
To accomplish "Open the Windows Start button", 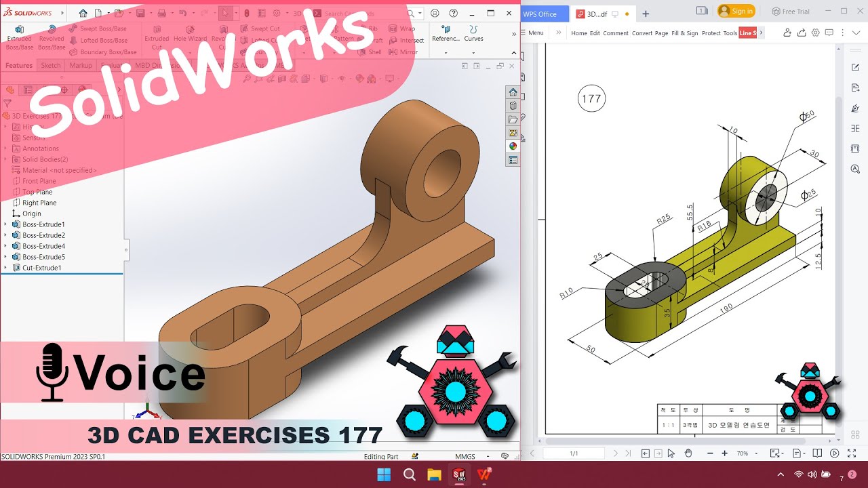I will pyautogui.click(x=384, y=474).
